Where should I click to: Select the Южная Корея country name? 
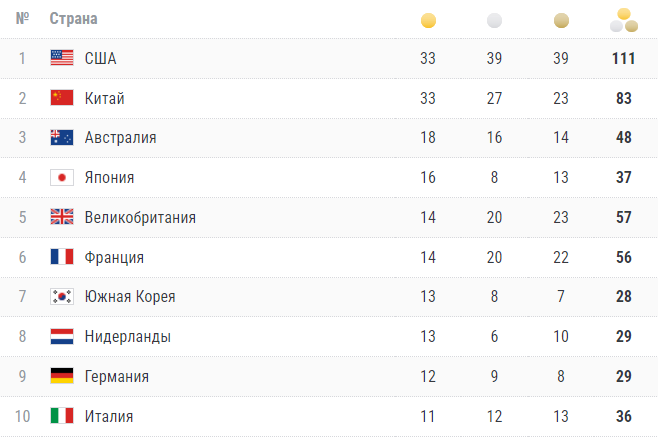(x=130, y=297)
